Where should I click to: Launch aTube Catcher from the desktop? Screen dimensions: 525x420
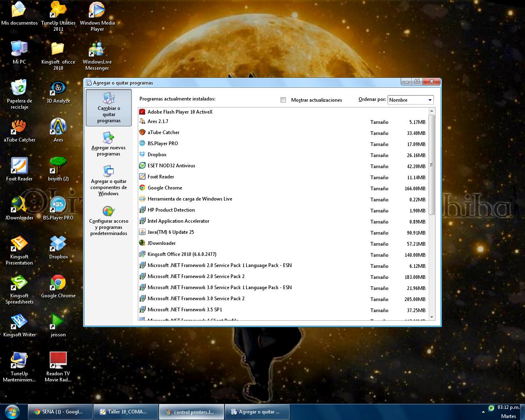pos(19,127)
